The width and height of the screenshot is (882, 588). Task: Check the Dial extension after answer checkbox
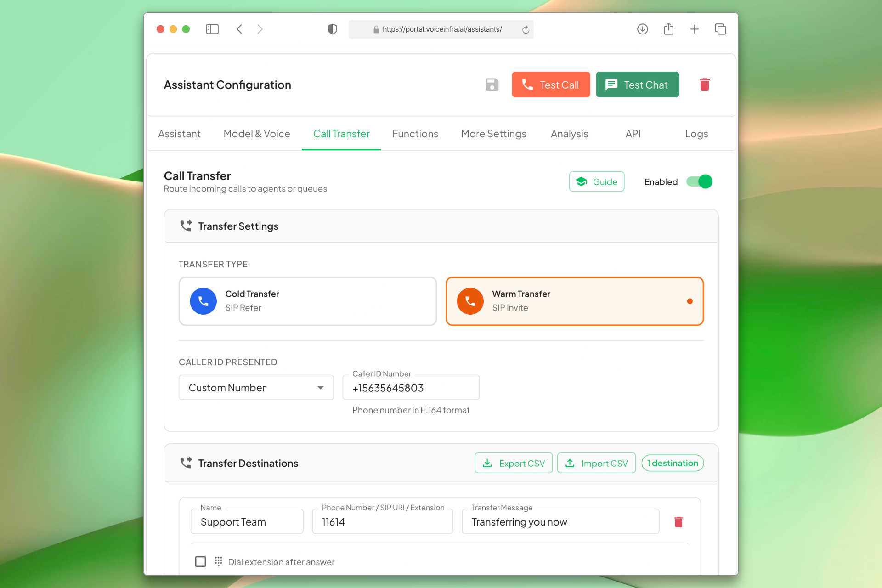[200, 561]
